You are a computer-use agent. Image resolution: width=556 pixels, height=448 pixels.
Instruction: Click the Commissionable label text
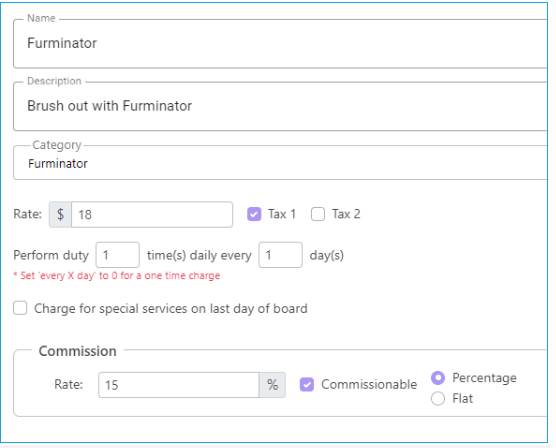tap(369, 385)
